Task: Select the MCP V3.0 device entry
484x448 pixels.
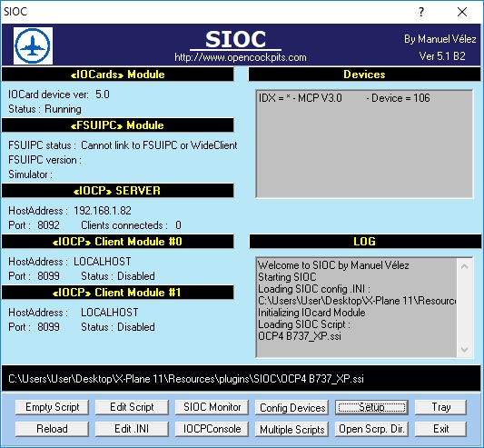Action: pos(344,98)
